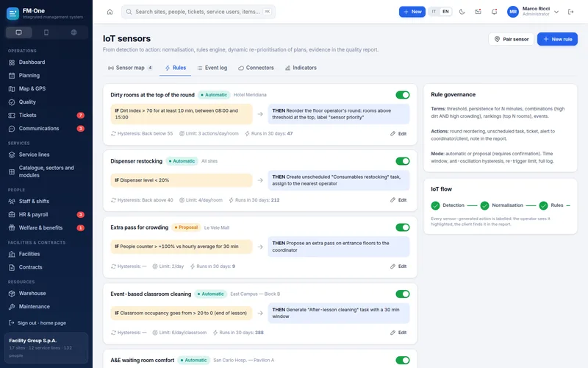Open Communications in sidebar

click(46, 128)
